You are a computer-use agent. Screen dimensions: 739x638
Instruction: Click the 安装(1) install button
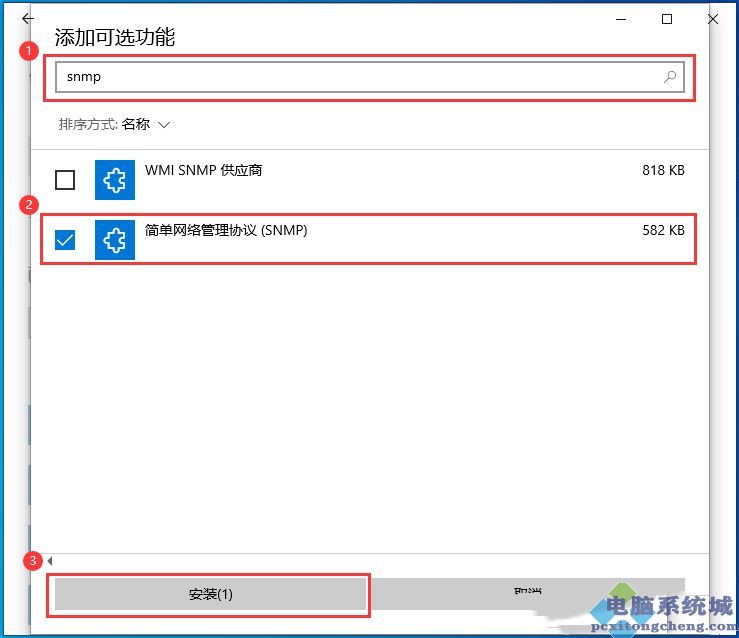tap(210, 594)
